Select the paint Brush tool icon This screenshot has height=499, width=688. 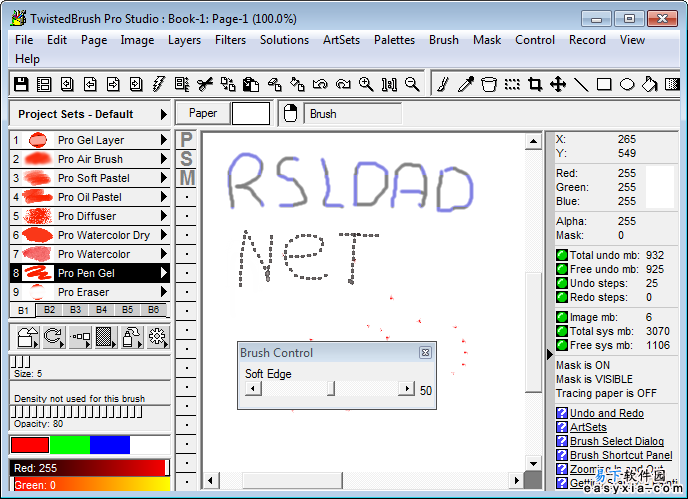point(443,84)
